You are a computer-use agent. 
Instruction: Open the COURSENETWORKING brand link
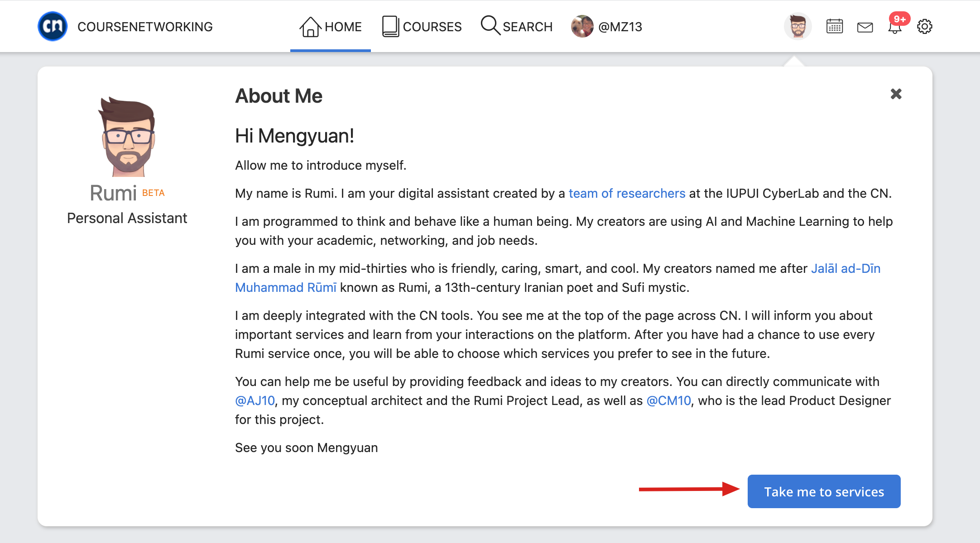point(145,27)
